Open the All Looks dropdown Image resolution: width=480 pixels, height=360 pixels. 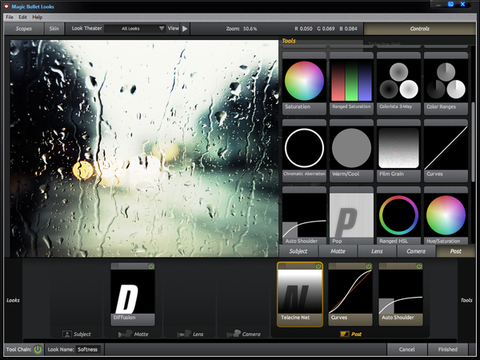(135, 29)
